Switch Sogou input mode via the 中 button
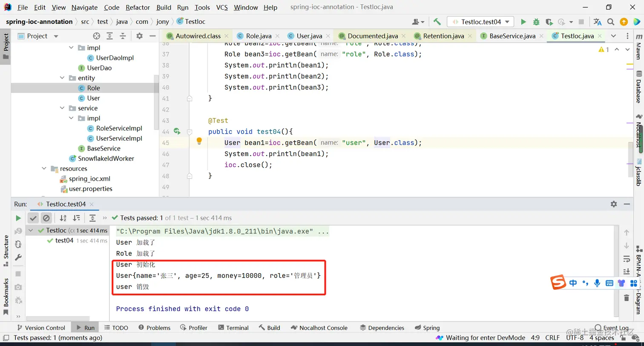 pos(573,283)
